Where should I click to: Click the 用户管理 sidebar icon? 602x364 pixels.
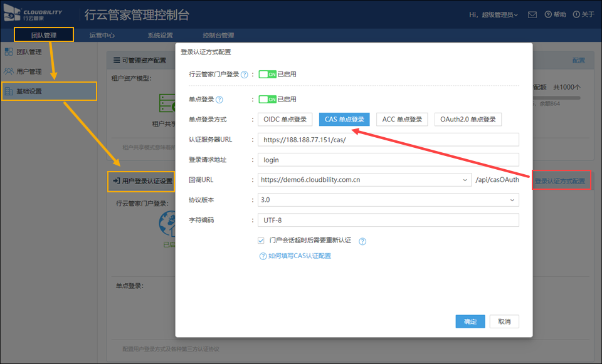[9, 71]
